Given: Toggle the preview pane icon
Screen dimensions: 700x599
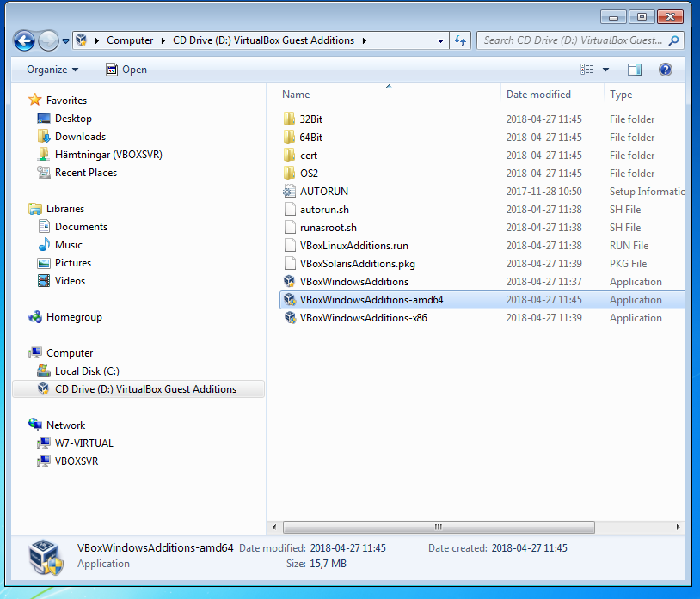Looking at the screenshot, I should pyautogui.click(x=635, y=70).
